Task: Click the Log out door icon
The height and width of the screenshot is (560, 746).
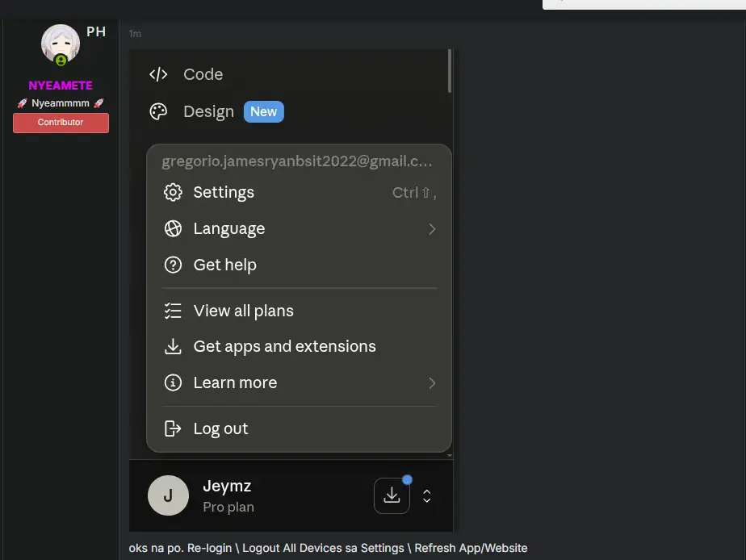Action: coord(173,428)
